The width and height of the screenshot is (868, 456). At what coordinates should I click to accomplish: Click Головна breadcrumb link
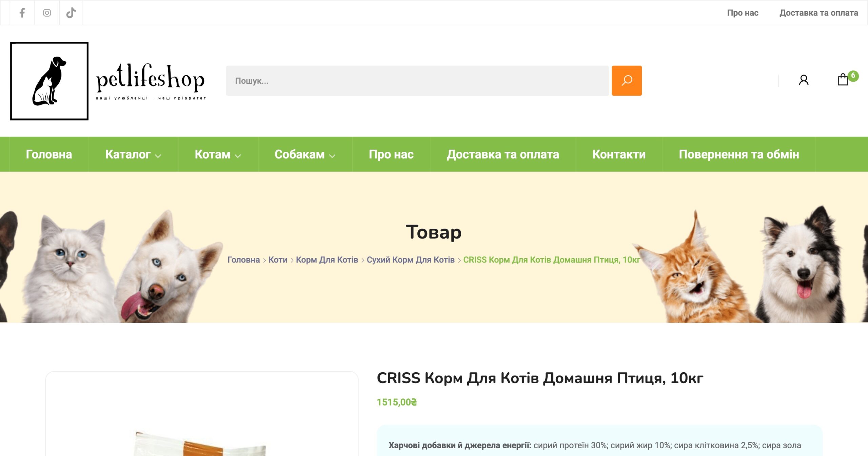pyautogui.click(x=243, y=260)
